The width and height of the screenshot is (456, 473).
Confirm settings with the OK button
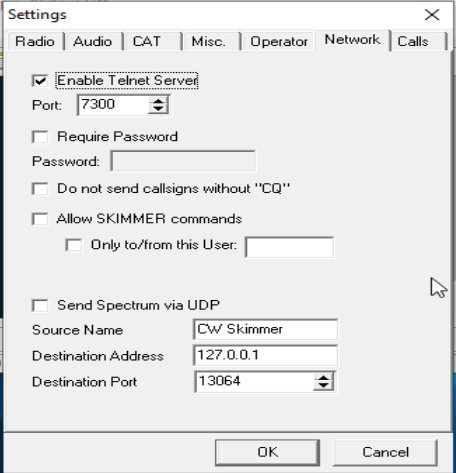point(267,452)
